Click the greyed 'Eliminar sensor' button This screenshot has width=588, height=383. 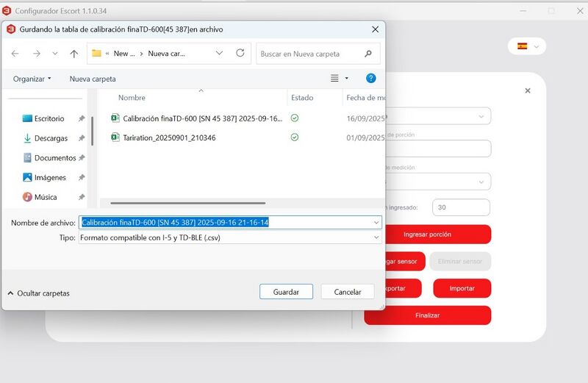460,262
